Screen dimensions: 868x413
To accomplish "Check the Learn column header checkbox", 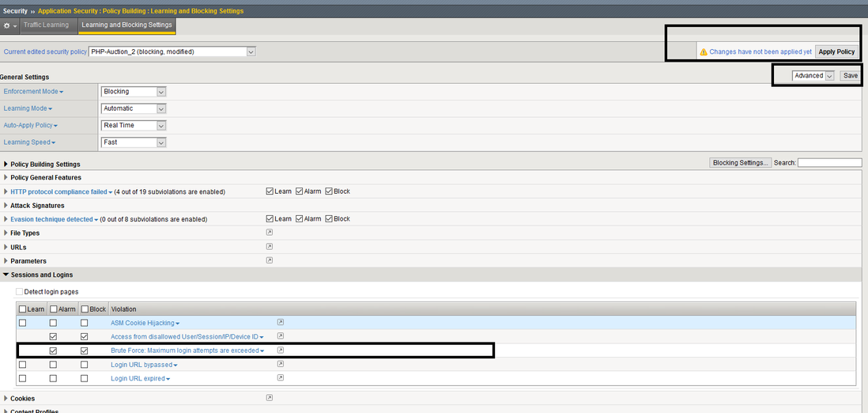I will point(22,309).
